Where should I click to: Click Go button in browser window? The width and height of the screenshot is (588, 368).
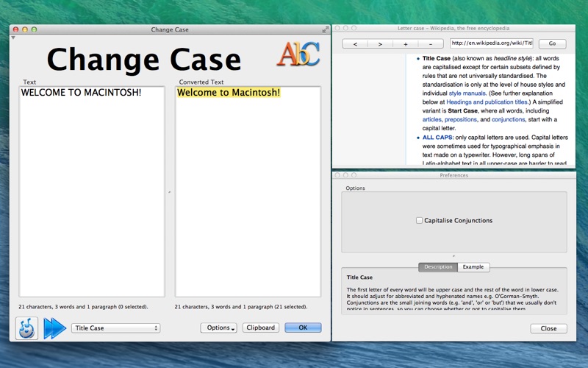553,43
